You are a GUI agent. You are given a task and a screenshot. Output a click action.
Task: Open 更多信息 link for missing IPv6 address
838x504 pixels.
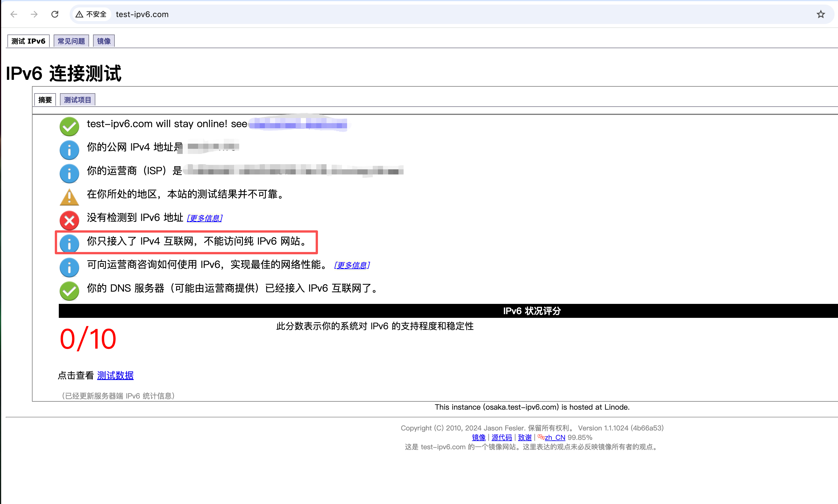pos(205,218)
